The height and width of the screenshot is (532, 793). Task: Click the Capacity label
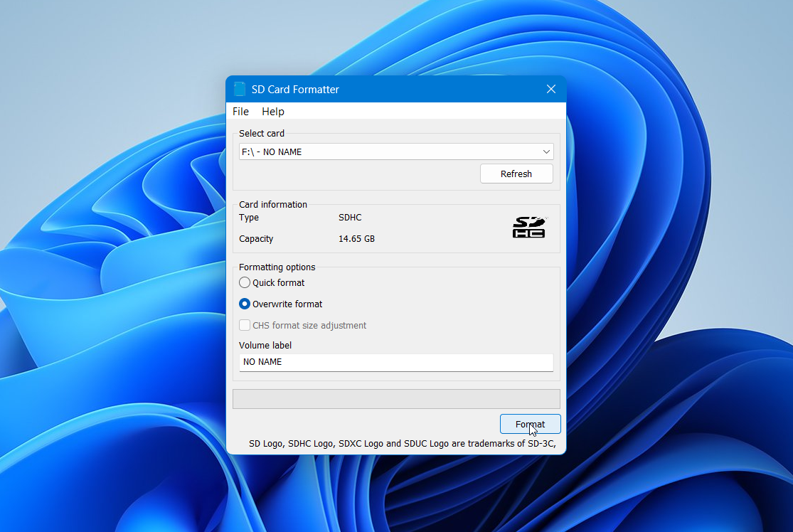[x=256, y=239]
